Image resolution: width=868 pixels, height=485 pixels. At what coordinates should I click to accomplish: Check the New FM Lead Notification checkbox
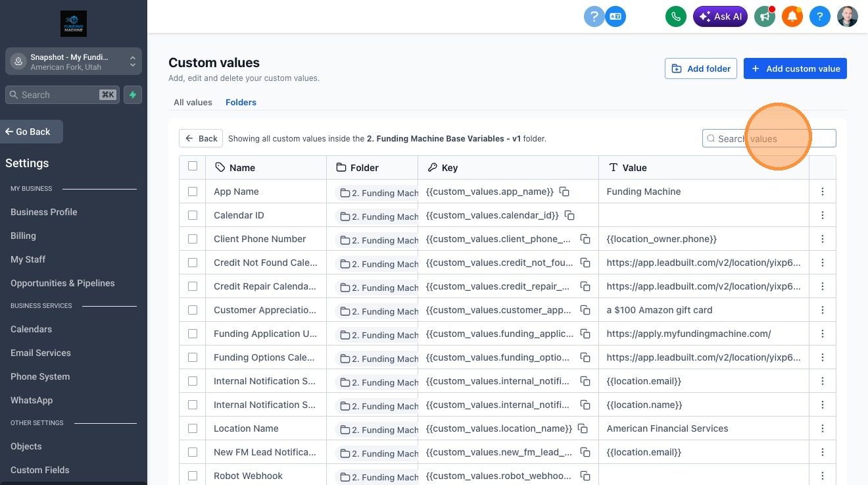point(193,452)
